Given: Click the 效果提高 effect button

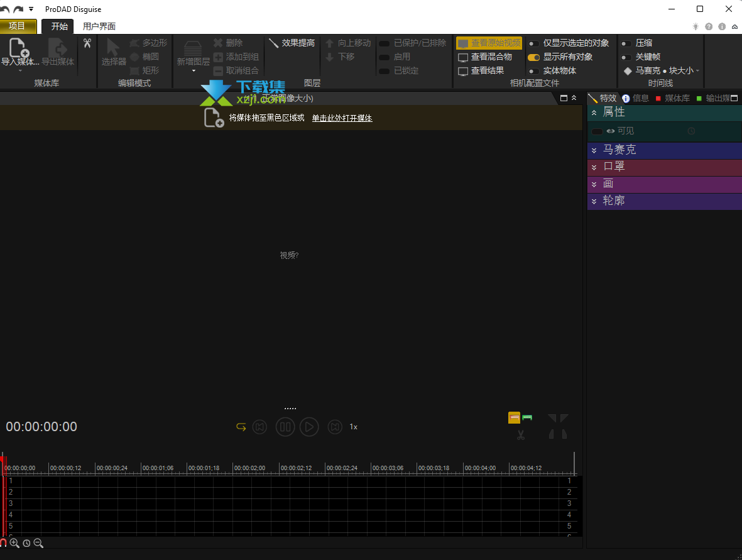Looking at the screenshot, I should click(x=292, y=43).
